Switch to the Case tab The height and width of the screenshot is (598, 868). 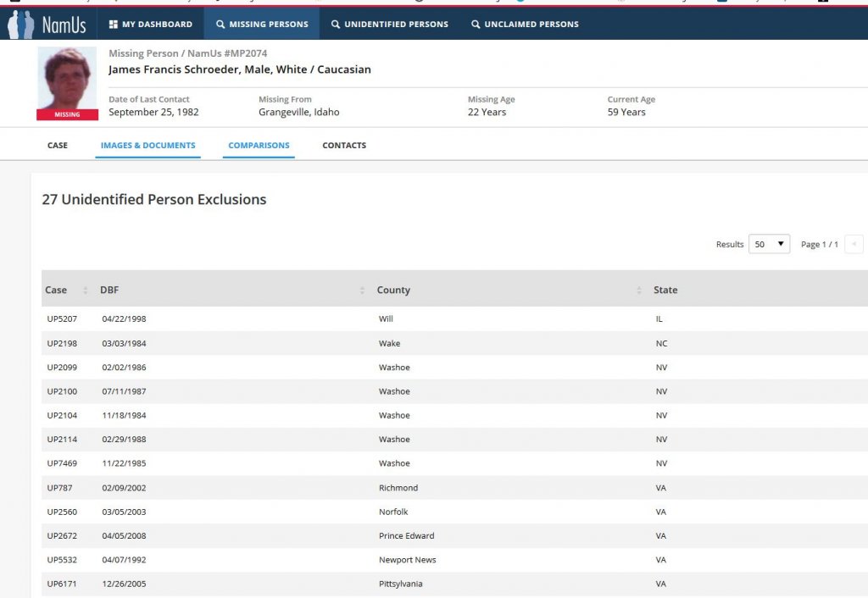[x=58, y=146]
